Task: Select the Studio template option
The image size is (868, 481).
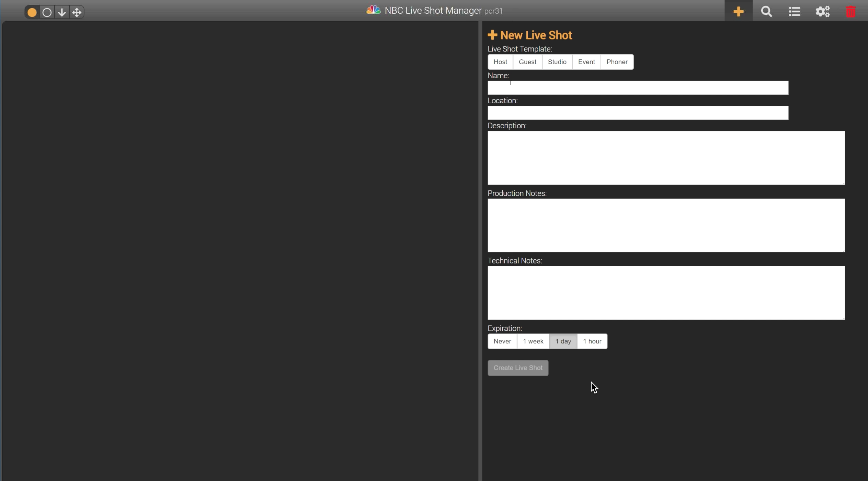Action: click(557, 62)
